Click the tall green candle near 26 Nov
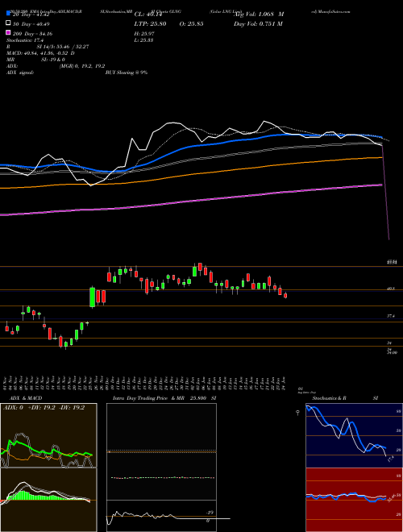This screenshot has height=532, width=403. coord(92,297)
